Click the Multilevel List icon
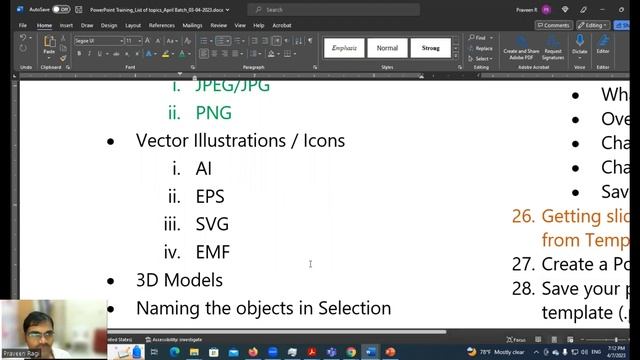The width and height of the screenshot is (640, 360). coord(237,41)
